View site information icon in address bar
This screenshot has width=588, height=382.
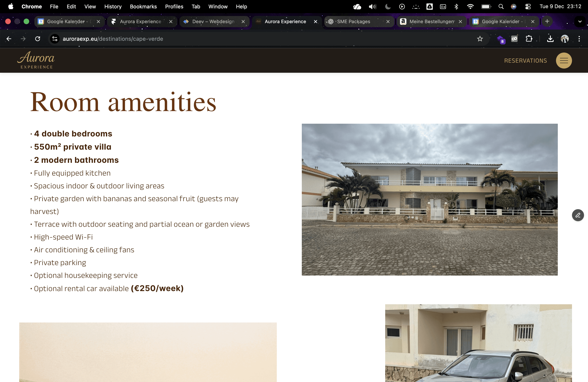coord(55,39)
